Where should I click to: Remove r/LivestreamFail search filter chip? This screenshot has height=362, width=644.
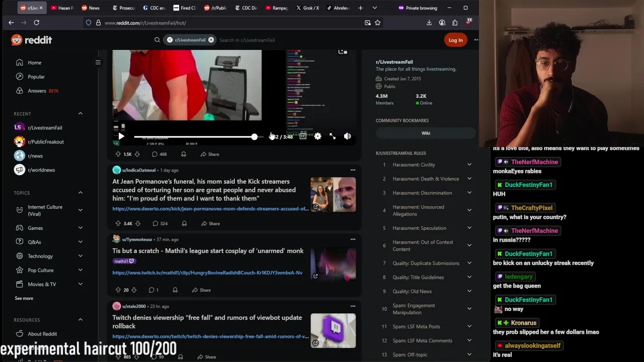[211, 40]
